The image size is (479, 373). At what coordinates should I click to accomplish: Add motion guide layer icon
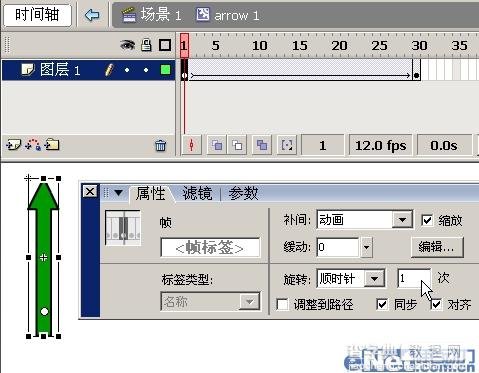coord(33,145)
